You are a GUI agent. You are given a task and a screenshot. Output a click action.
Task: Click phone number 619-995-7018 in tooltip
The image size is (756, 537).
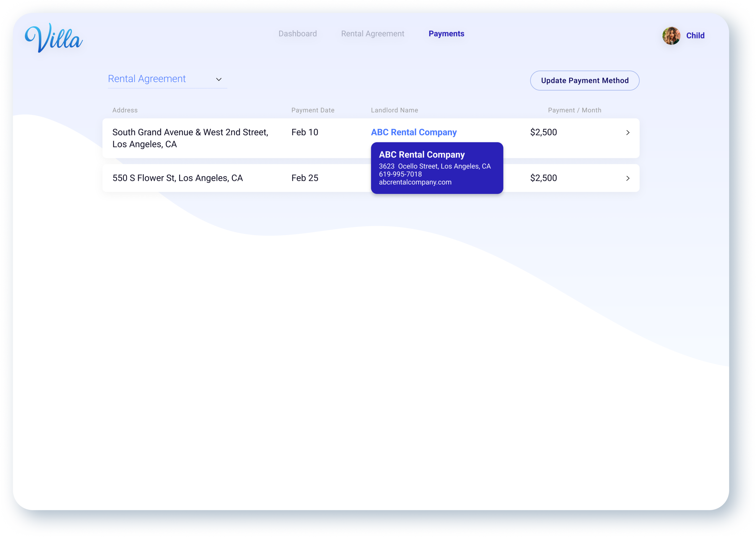400,174
